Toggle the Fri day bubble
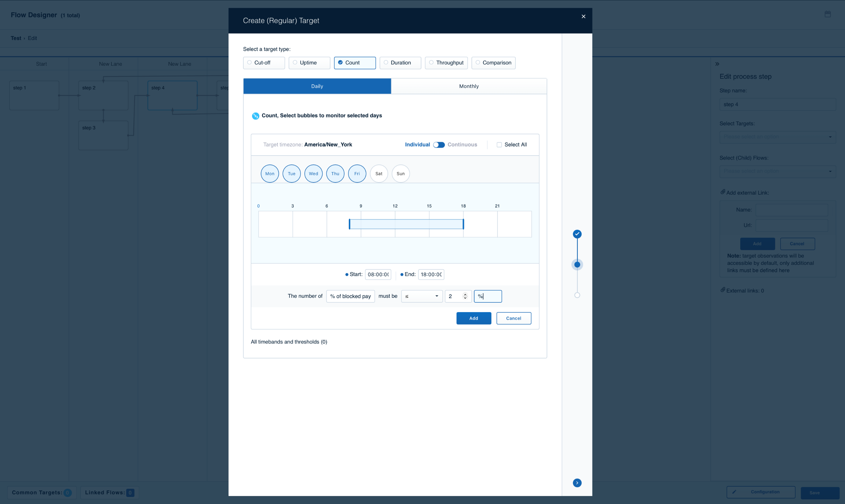The width and height of the screenshot is (845, 504). [357, 173]
